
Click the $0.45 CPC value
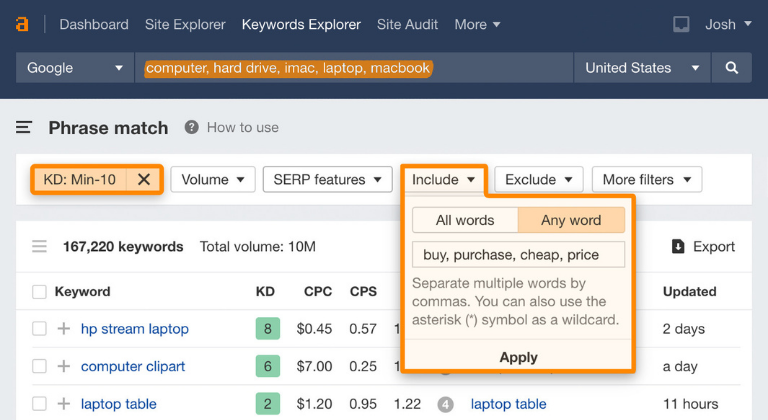coord(314,328)
